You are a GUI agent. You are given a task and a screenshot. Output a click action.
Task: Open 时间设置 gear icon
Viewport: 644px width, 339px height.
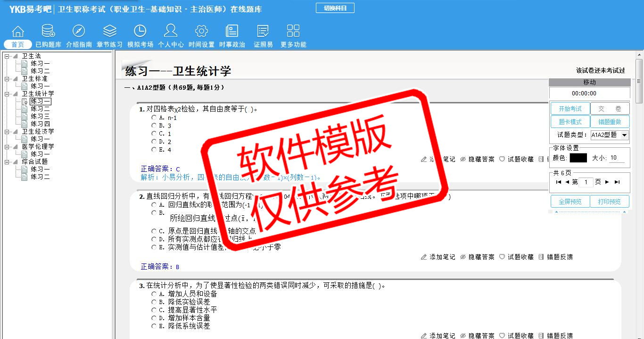point(201,32)
